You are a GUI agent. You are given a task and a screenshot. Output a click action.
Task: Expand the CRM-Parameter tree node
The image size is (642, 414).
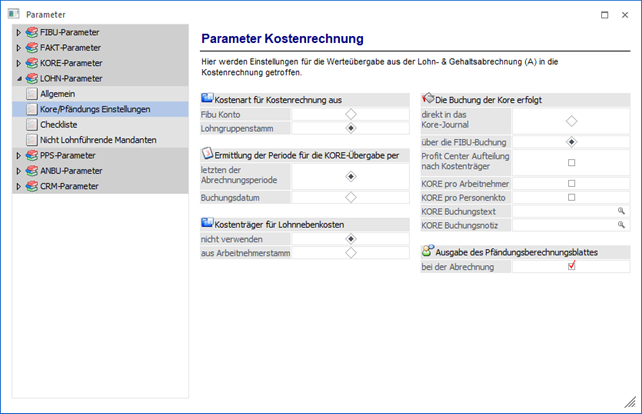18,186
